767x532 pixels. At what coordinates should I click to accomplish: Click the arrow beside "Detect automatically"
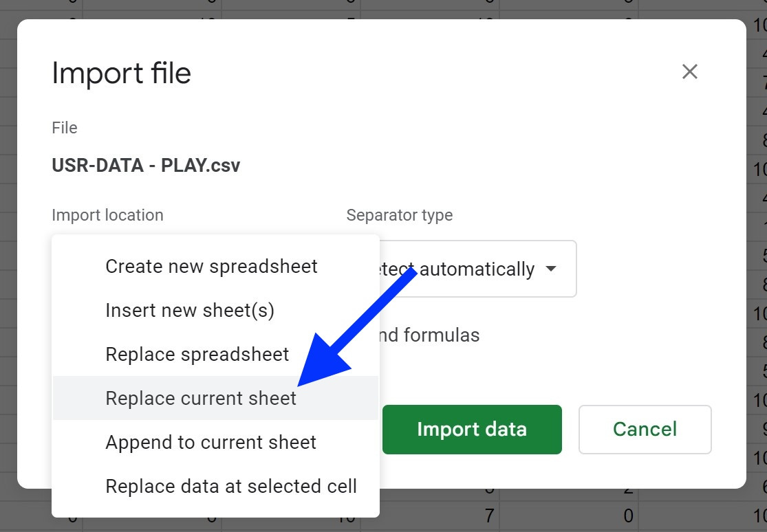(551, 269)
